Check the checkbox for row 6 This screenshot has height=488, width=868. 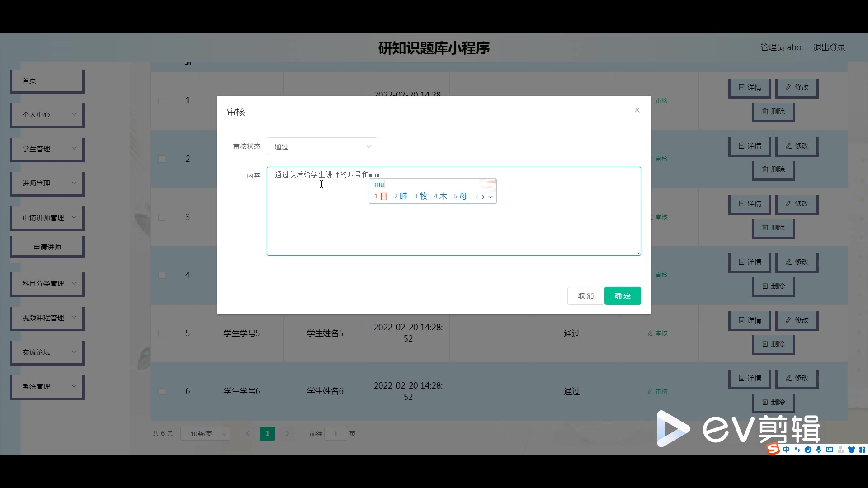coord(162,391)
